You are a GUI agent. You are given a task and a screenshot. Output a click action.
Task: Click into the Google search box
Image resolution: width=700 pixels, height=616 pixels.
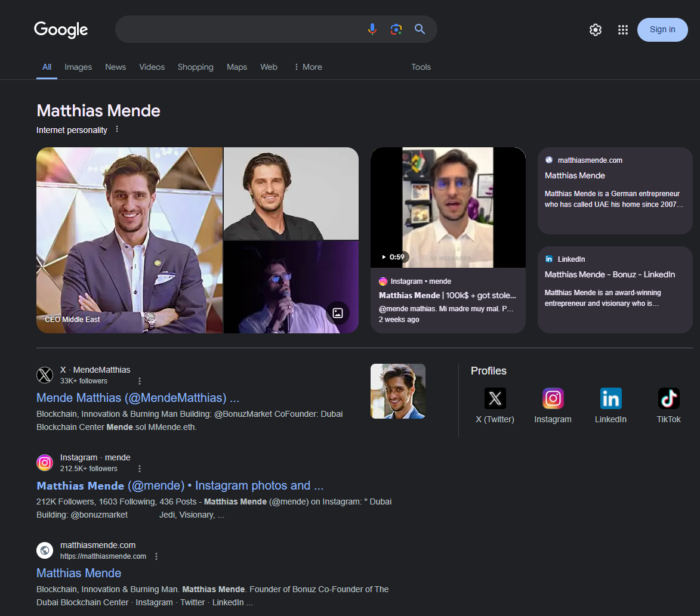pos(239,29)
